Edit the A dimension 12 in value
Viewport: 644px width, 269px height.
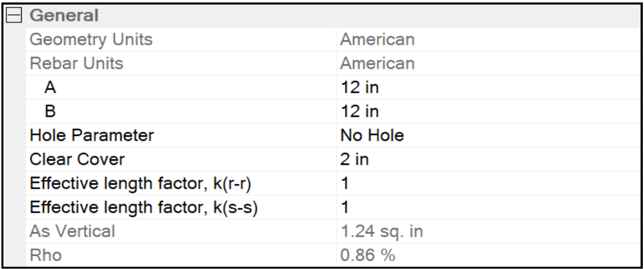[356, 88]
